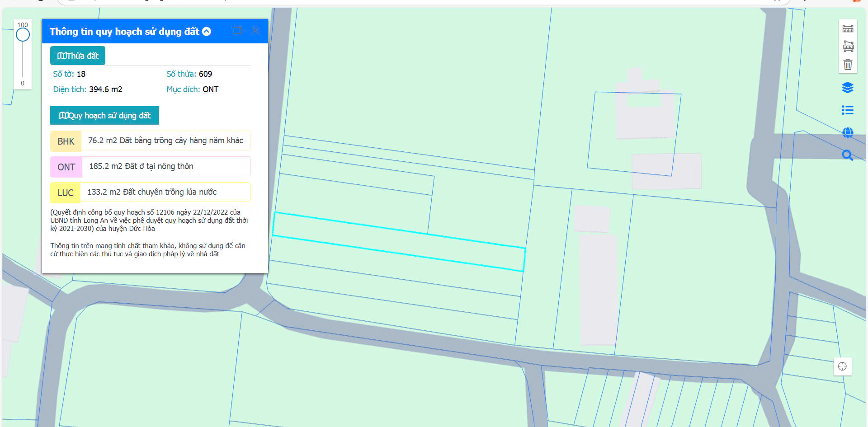Click the Quy hoạch sử dụng đất button
Screen dimensions: 868x427
(104, 115)
